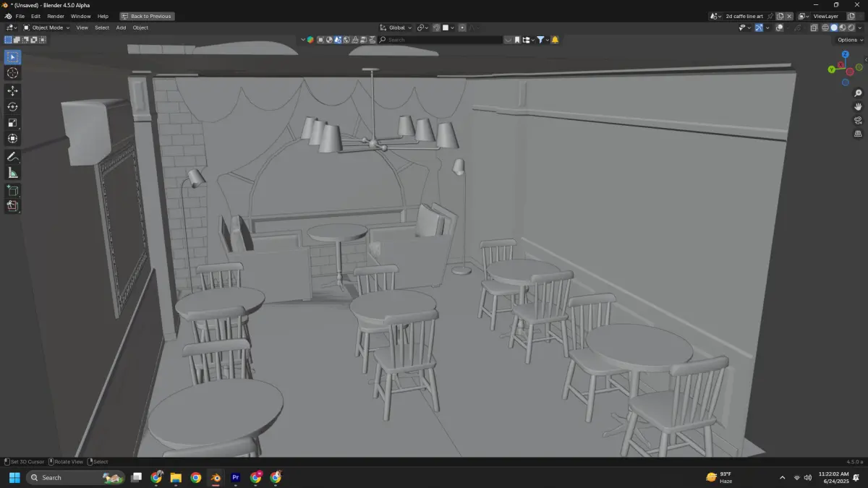Open the Window menu
This screenshot has width=868, height=488.
[x=81, y=16]
